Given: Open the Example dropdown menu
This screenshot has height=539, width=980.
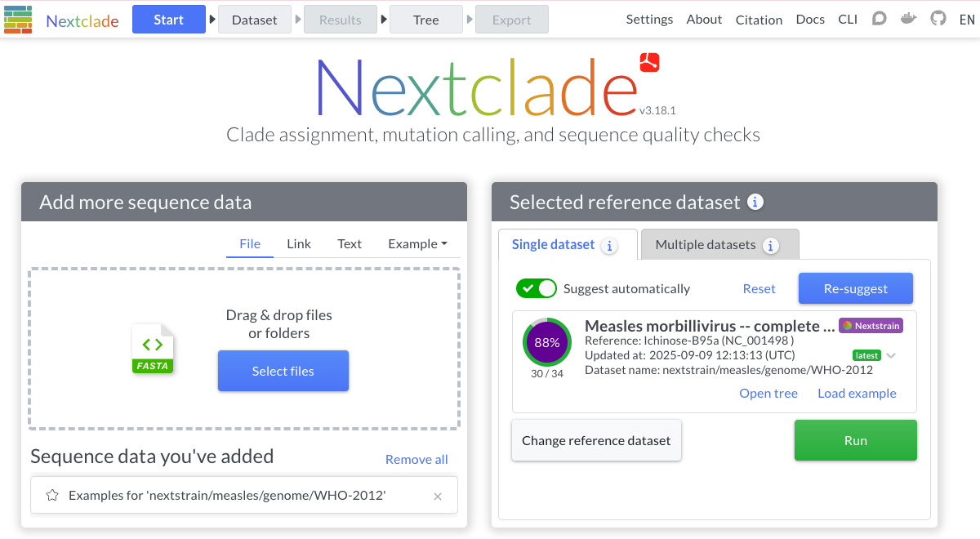Looking at the screenshot, I should [x=417, y=243].
